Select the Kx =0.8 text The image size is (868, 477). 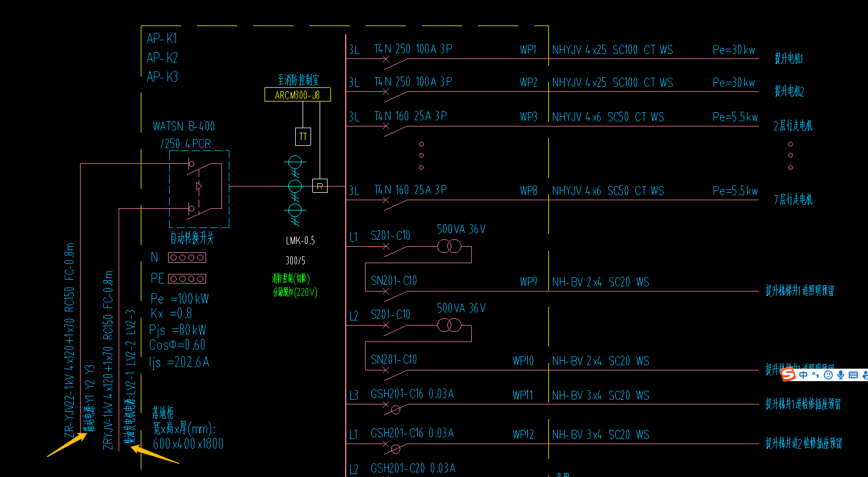(171, 313)
